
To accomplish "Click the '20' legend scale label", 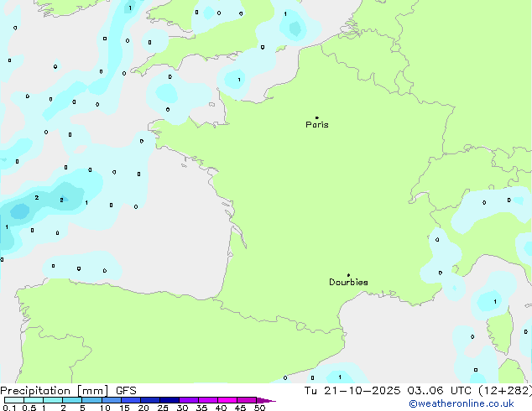I will point(143,408).
